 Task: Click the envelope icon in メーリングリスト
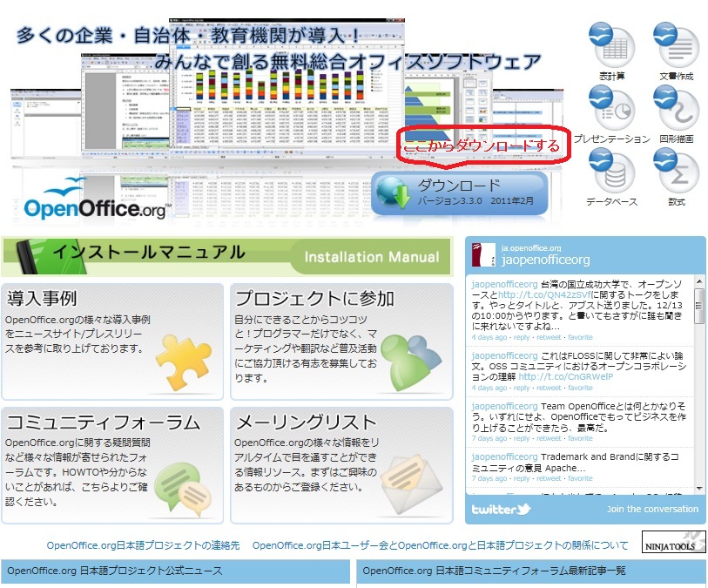click(412, 485)
